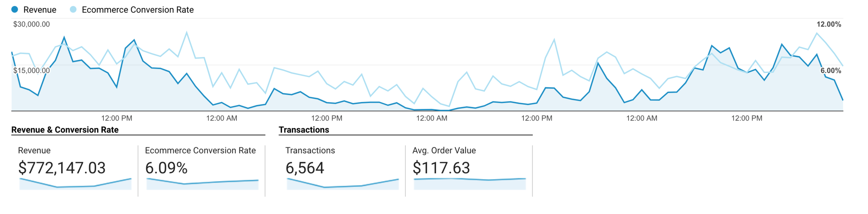Click the Revenue legend dot
The height and width of the screenshot is (214, 868).
(x=15, y=9)
